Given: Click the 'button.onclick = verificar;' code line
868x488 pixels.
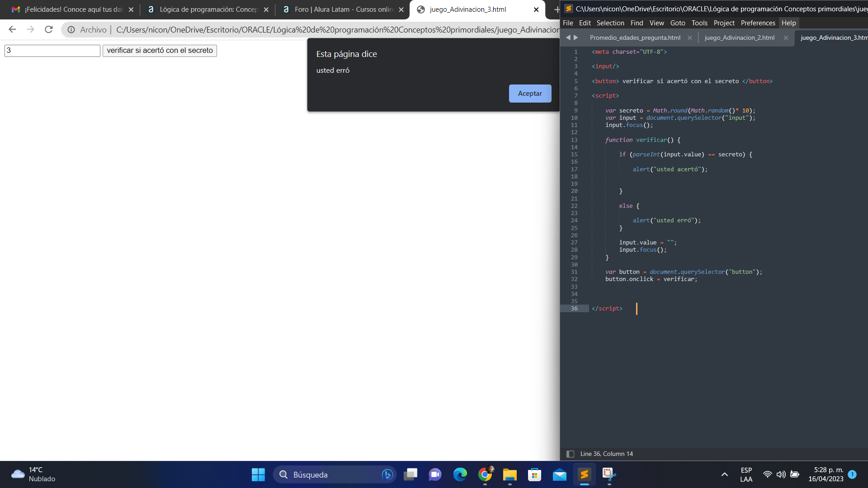Looking at the screenshot, I should (x=651, y=279).
